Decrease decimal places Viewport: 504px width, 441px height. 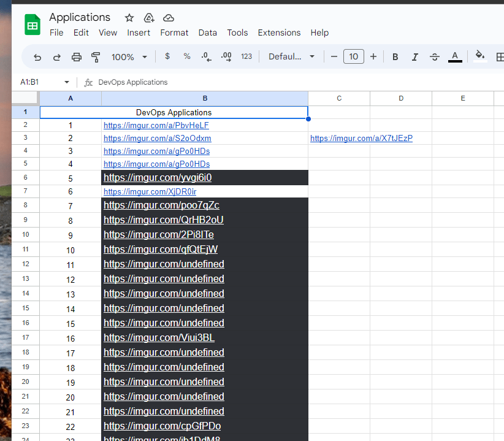point(207,57)
